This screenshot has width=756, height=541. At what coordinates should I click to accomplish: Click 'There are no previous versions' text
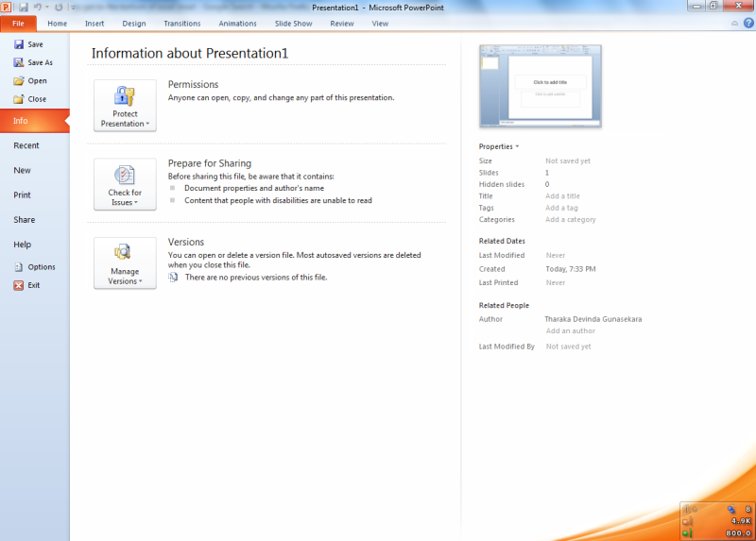click(256, 278)
